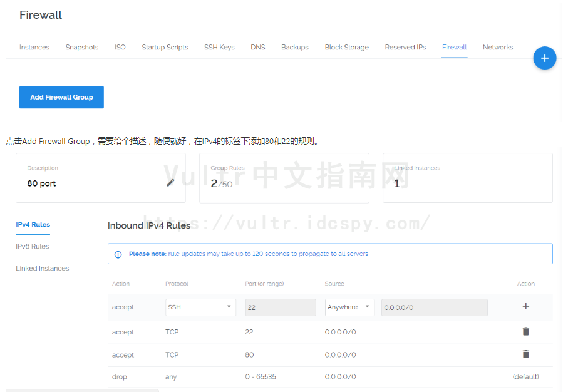Click the info icon in the note banner
The width and height of the screenshot is (568, 392).
[118, 254]
